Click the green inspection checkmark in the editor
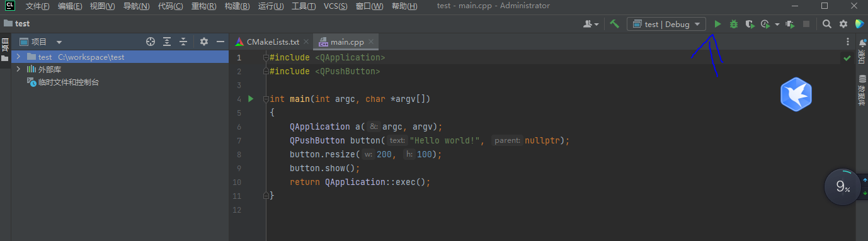 [x=847, y=58]
